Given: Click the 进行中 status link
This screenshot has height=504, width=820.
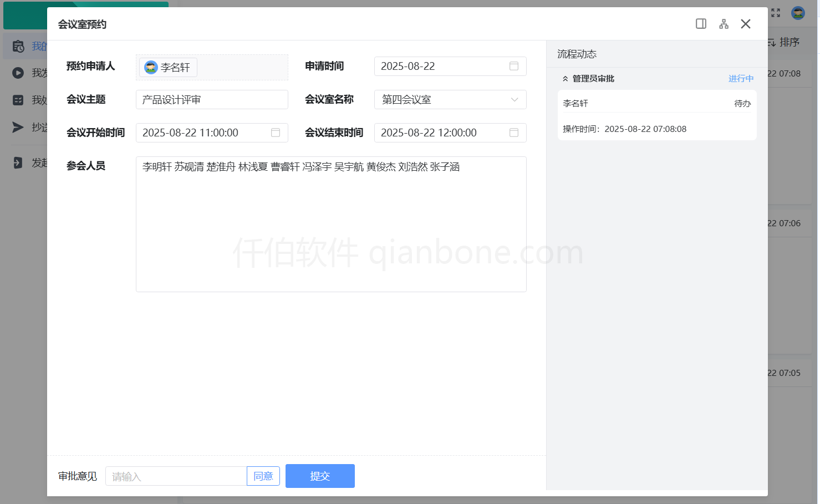Looking at the screenshot, I should [741, 78].
